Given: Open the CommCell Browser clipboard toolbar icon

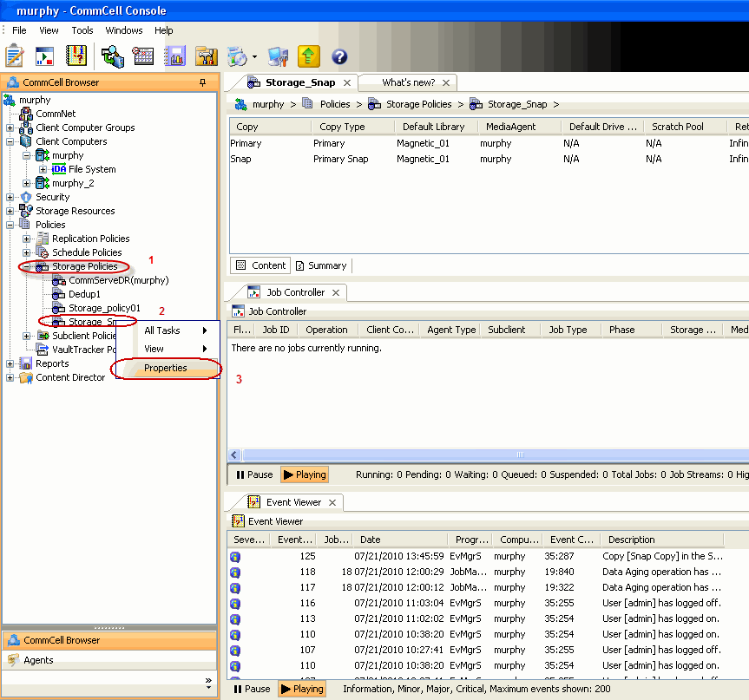Looking at the screenshot, I should [x=15, y=56].
